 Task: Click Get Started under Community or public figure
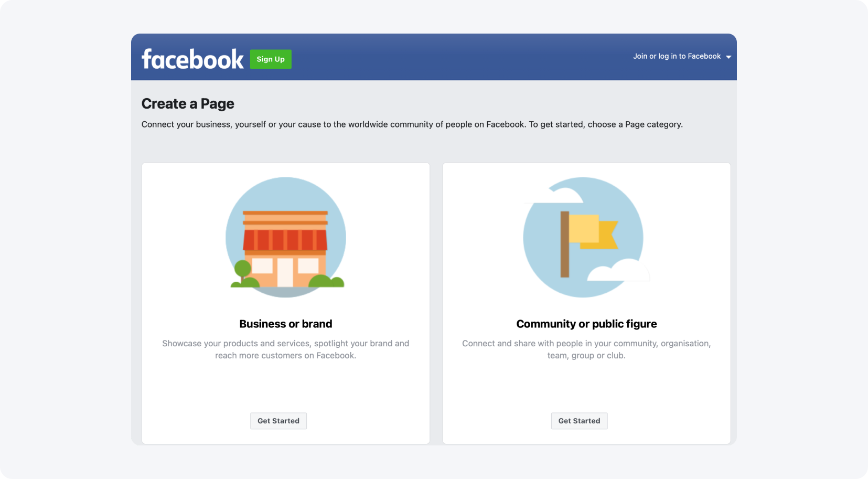coord(579,421)
